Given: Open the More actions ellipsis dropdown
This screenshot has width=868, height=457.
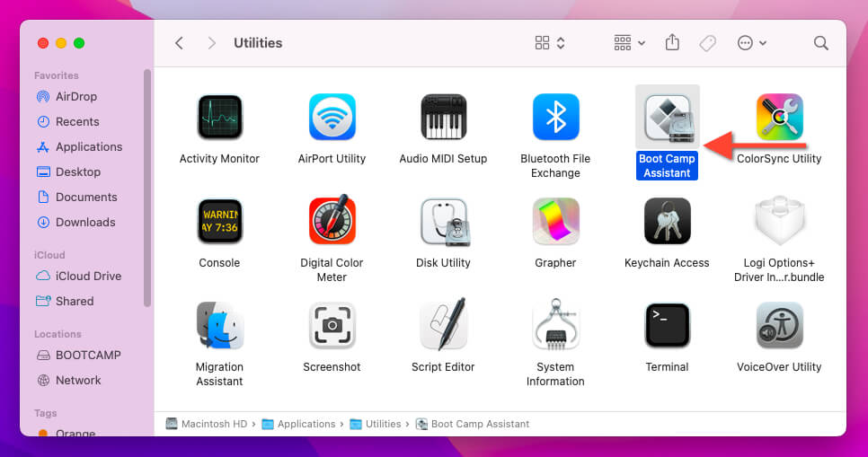Looking at the screenshot, I should 752,43.
